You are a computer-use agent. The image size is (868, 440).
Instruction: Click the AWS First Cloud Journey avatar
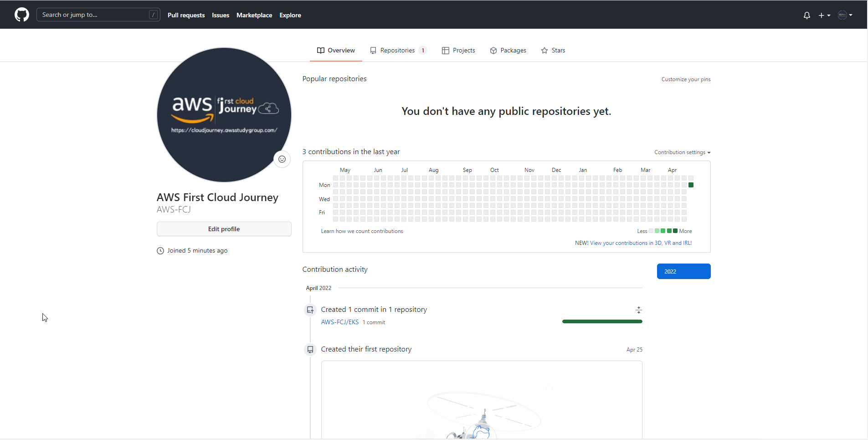224,115
